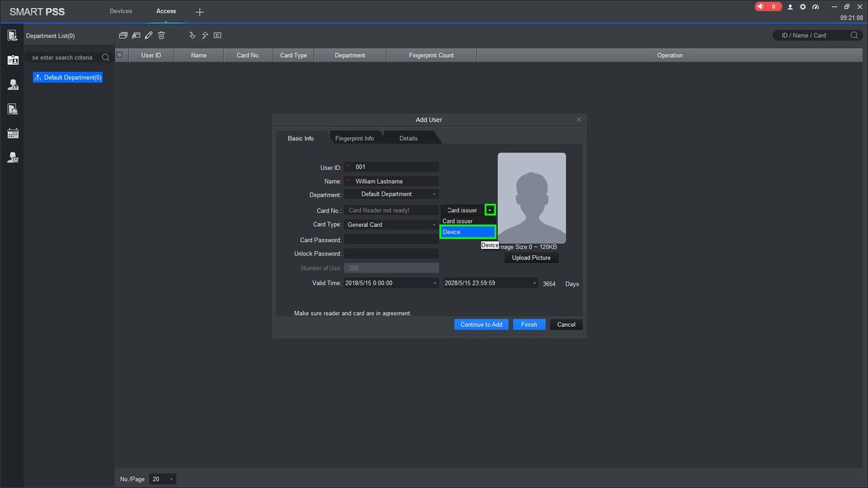
Task: Click the user account icon in title bar
Action: coord(790,7)
